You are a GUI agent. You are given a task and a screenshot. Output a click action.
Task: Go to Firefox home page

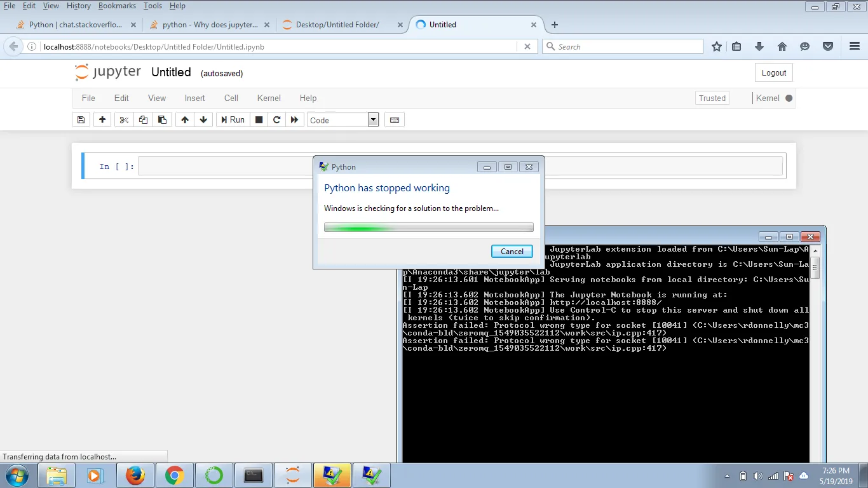782,46
